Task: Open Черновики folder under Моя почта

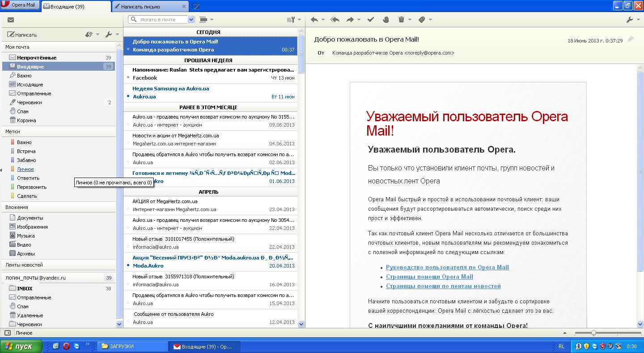Action: [x=30, y=102]
